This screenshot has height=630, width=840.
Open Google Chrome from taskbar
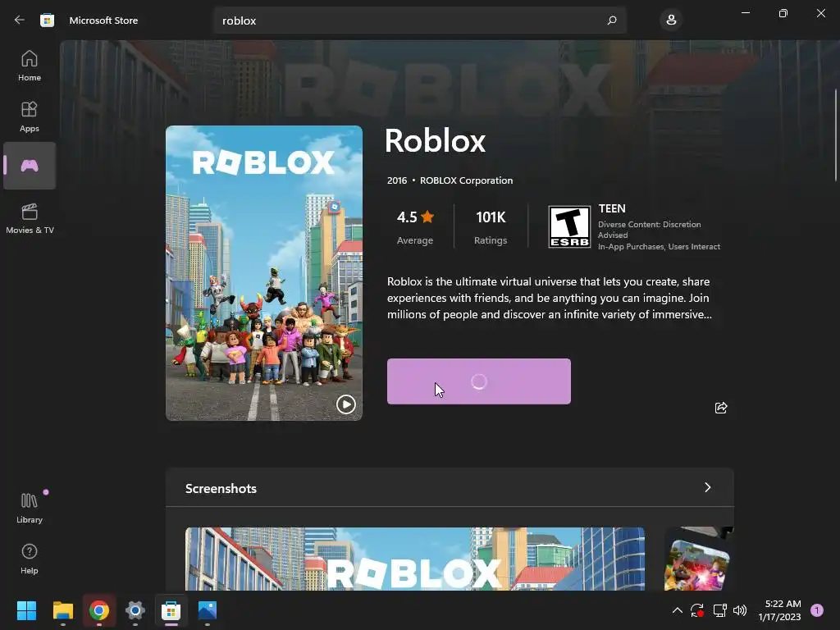click(x=99, y=610)
